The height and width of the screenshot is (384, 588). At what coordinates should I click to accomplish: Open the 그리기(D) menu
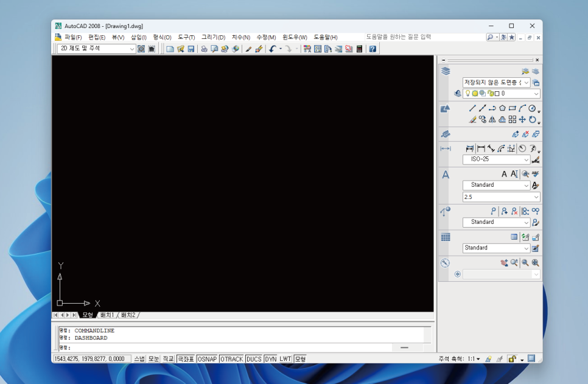click(213, 37)
